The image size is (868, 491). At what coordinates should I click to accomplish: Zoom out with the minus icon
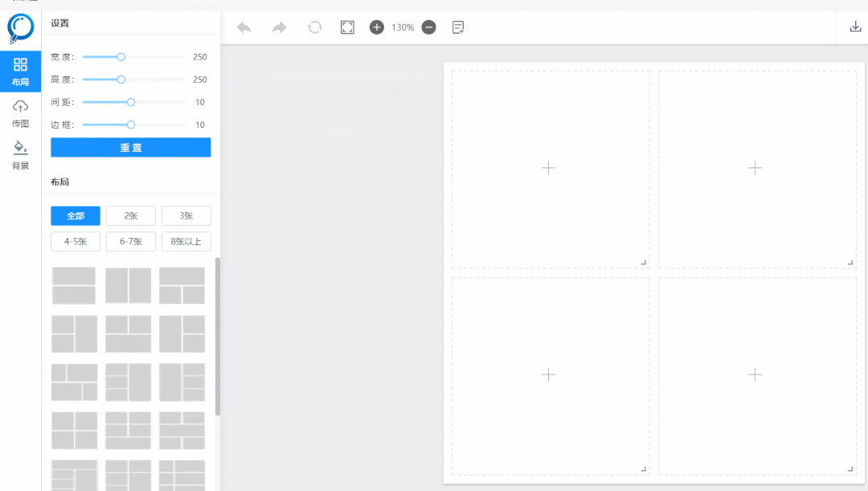(429, 27)
